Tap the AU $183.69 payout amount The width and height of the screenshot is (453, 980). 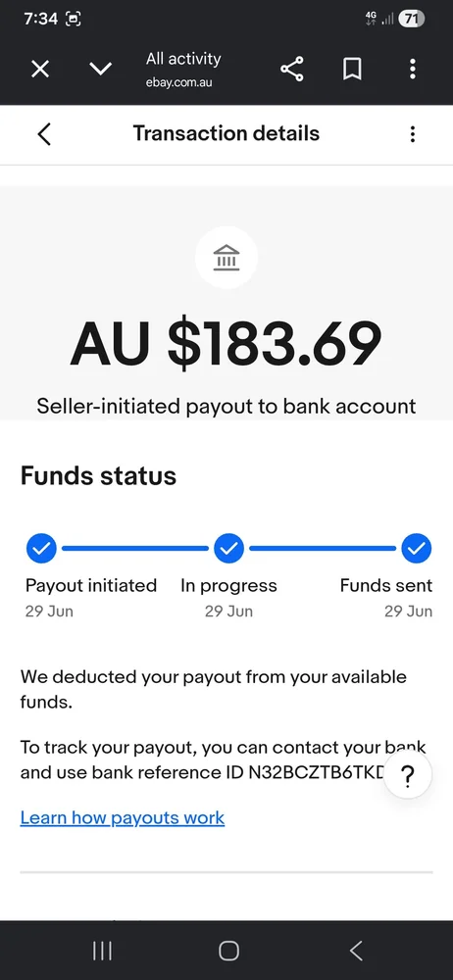tap(226, 345)
